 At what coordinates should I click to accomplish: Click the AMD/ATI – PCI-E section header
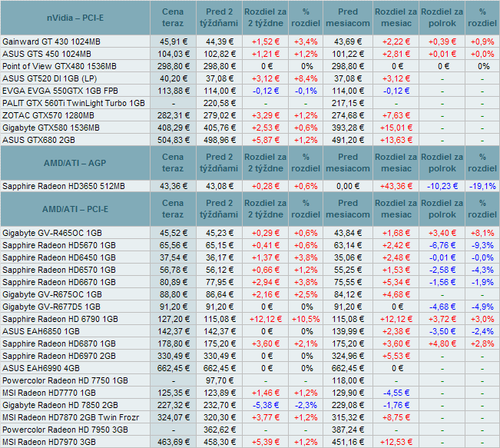75,209
